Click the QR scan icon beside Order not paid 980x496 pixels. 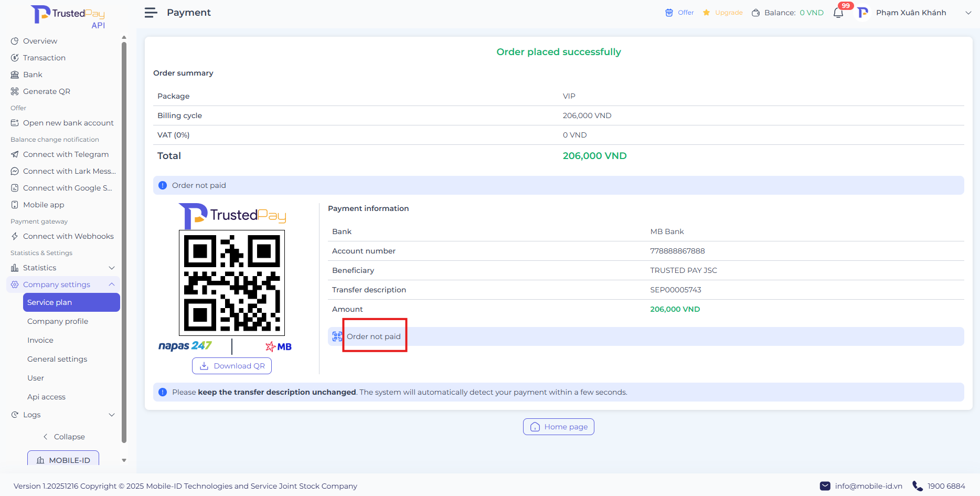click(x=337, y=336)
